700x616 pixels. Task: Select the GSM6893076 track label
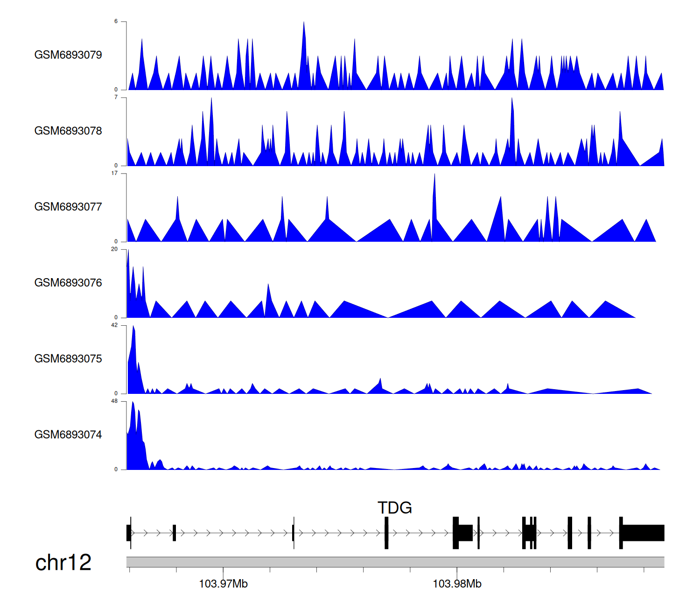(x=68, y=283)
